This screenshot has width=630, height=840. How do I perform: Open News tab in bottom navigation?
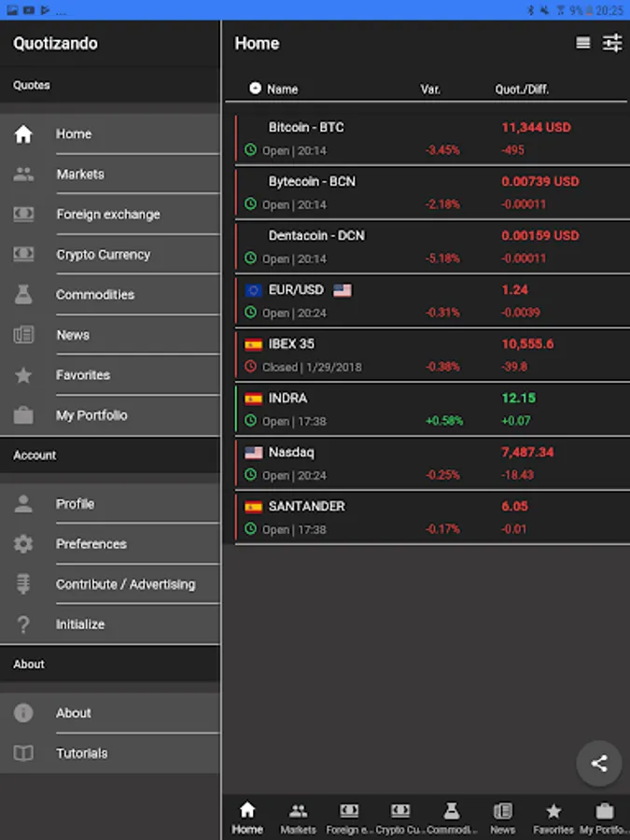click(x=502, y=818)
